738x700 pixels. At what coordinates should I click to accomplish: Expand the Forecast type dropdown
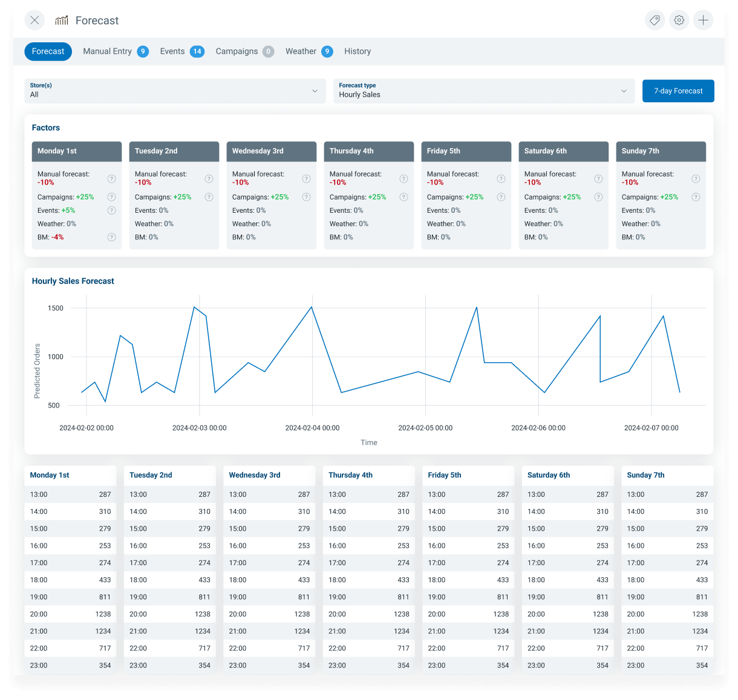[484, 91]
